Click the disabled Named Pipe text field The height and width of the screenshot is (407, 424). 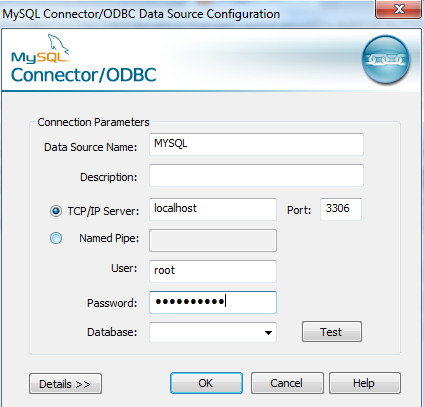pos(213,240)
